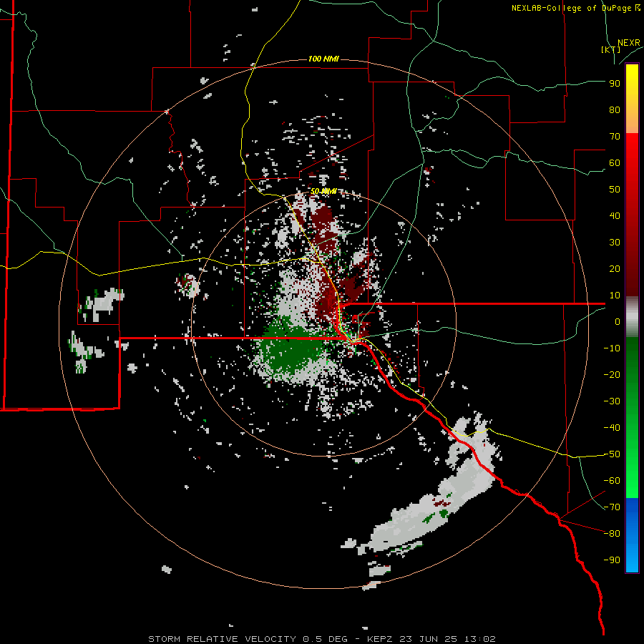Click the "NEXLAB-College of DuPage" header text
Viewport: 644px width, 644px height.
click(572, 8)
